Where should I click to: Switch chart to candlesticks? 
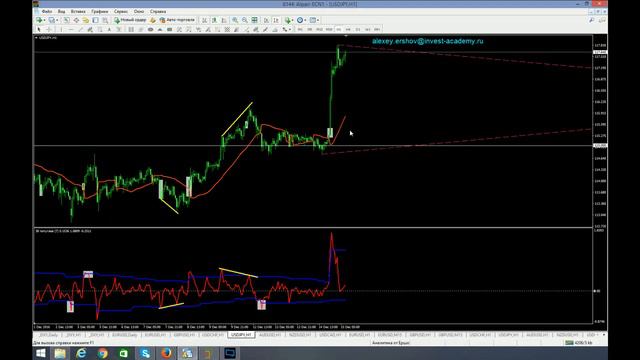214,20
